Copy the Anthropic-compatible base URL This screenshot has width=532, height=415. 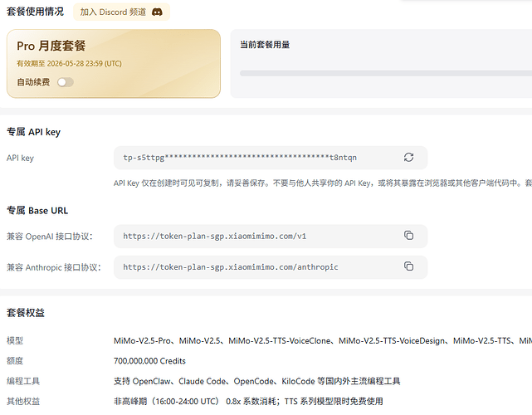pos(408,266)
